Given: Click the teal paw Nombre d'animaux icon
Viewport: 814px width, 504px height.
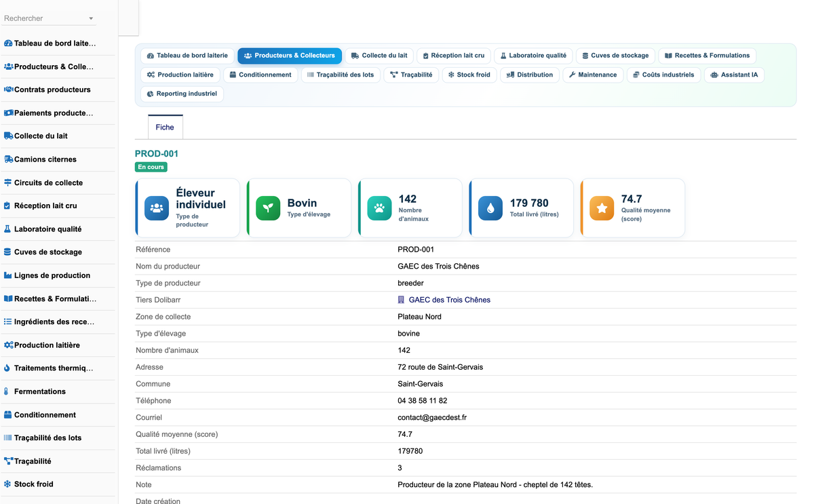Looking at the screenshot, I should pyautogui.click(x=379, y=208).
